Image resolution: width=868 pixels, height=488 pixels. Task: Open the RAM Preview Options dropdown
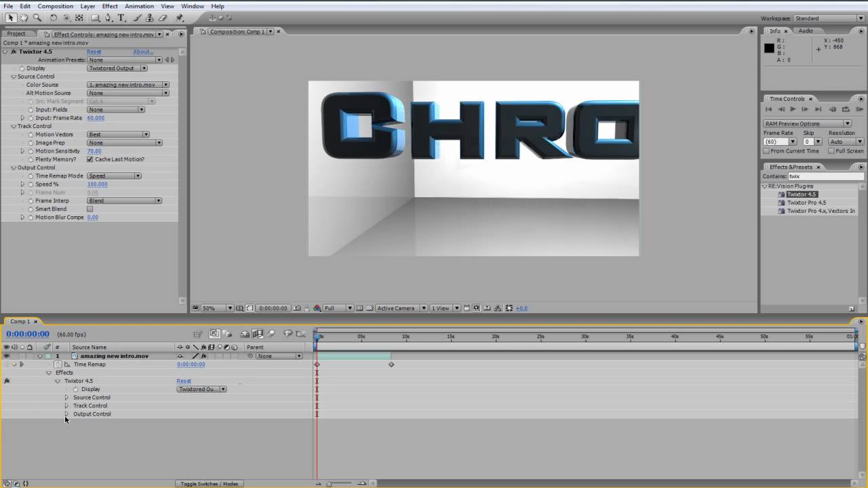807,123
